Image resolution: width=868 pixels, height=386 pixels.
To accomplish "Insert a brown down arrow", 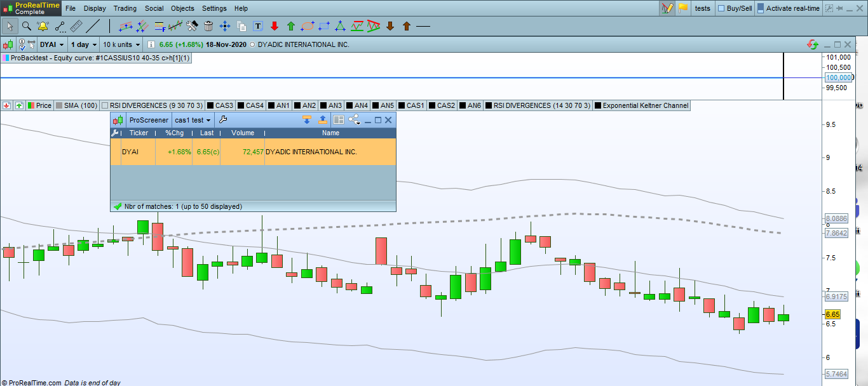I will pos(390,26).
